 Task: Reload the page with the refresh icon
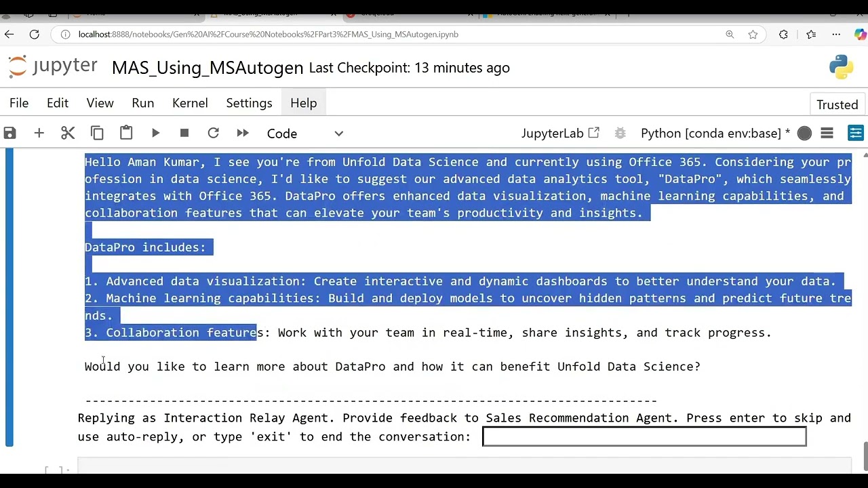point(34,34)
